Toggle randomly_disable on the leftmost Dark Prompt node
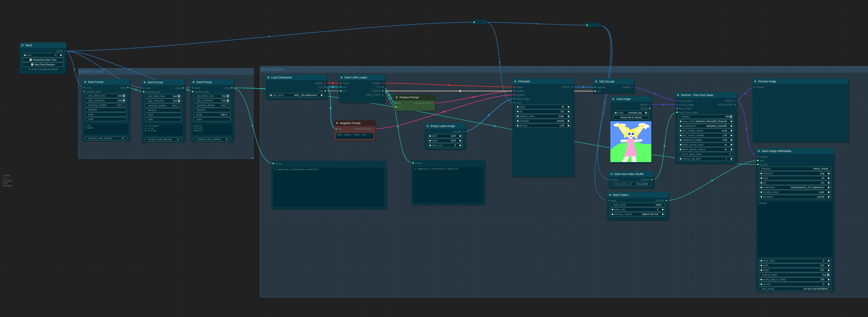This screenshot has height=317, width=868. (124, 105)
